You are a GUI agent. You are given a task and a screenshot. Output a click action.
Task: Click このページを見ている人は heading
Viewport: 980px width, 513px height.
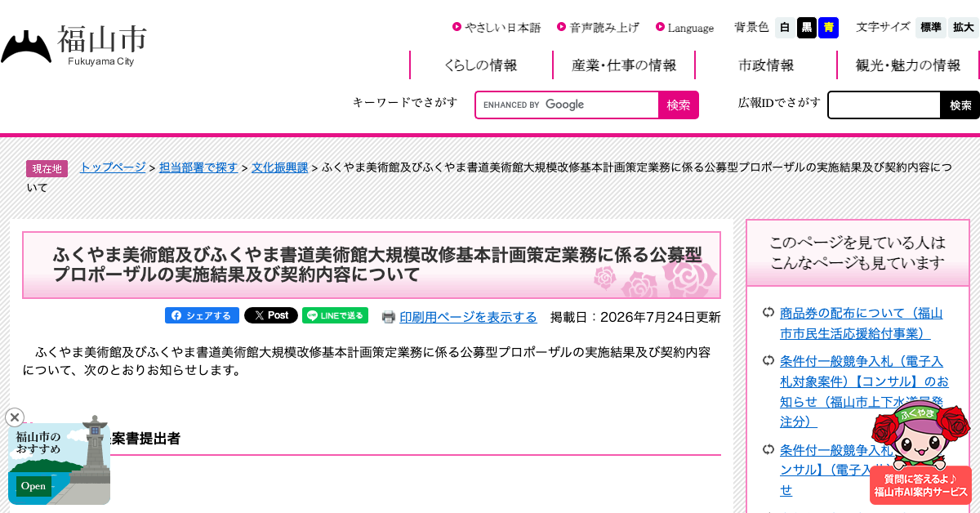click(x=857, y=252)
